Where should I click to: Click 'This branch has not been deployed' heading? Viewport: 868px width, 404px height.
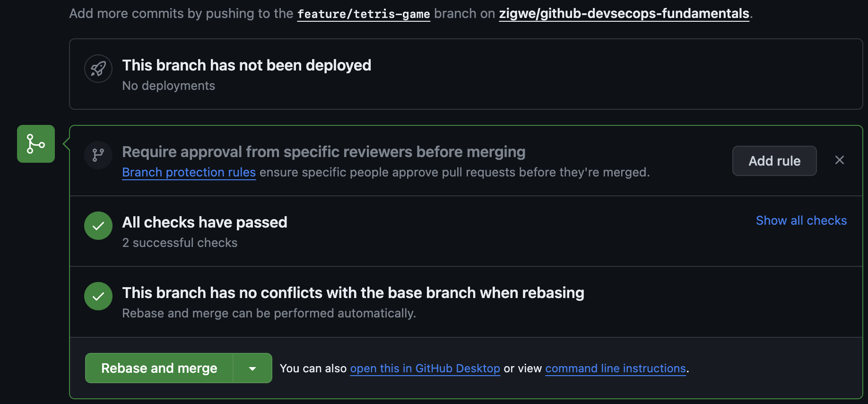click(x=247, y=65)
